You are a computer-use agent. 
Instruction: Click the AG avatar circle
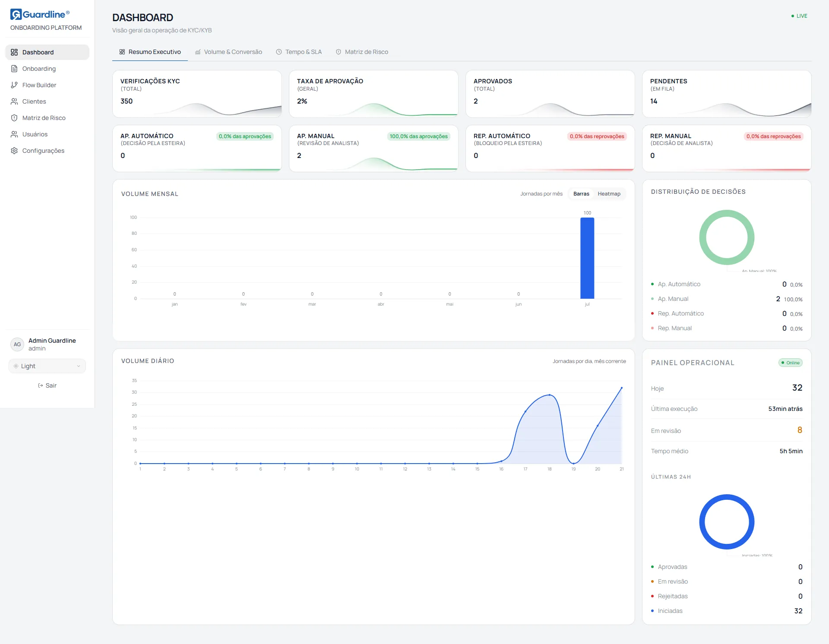pos(17,344)
